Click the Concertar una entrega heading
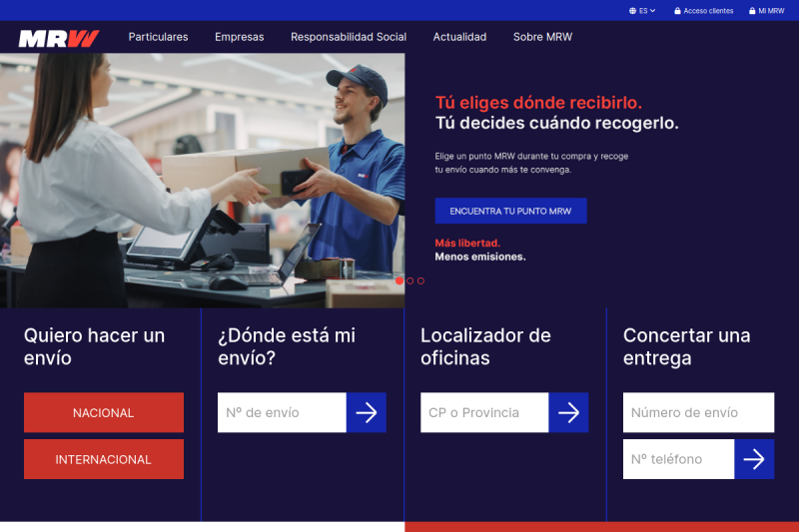799x532 pixels. (686, 346)
